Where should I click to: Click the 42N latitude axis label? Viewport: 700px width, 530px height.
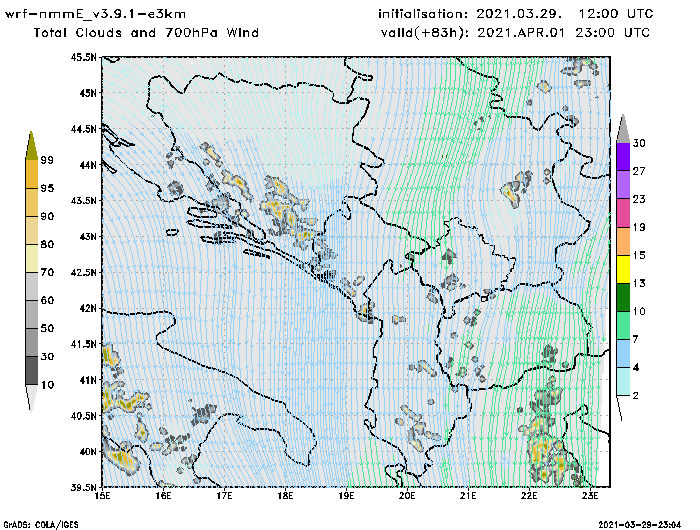(x=88, y=308)
